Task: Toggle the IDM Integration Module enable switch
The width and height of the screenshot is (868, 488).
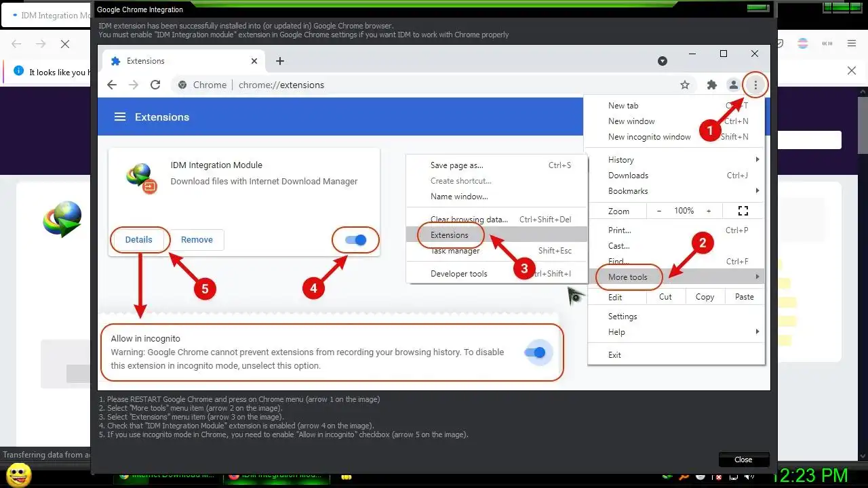Action: pyautogui.click(x=355, y=240)
